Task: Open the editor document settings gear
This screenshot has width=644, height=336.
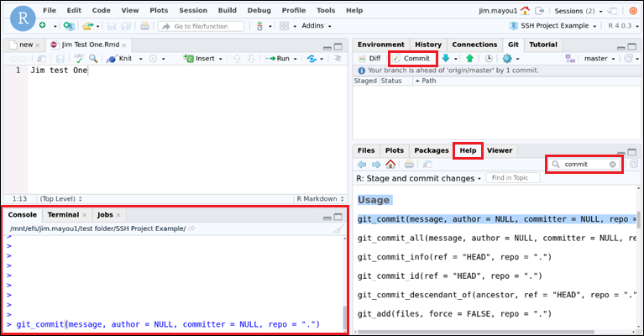Action: [153, 58]
